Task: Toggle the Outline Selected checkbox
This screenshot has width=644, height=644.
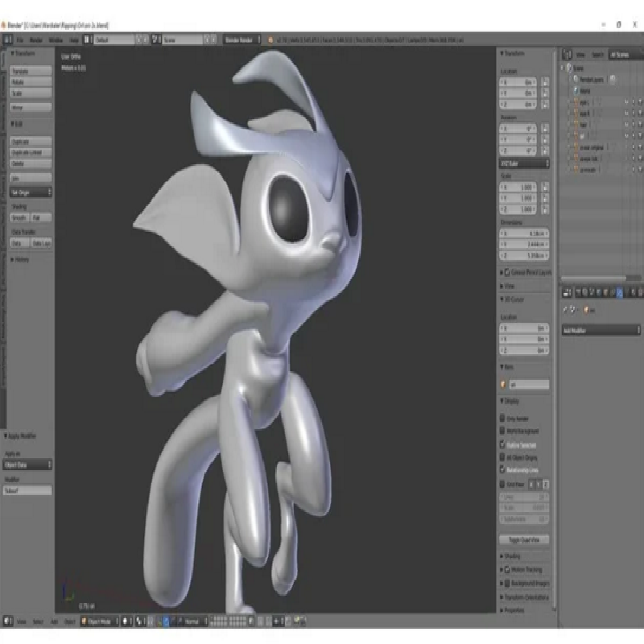Action: tap(502, 444)
